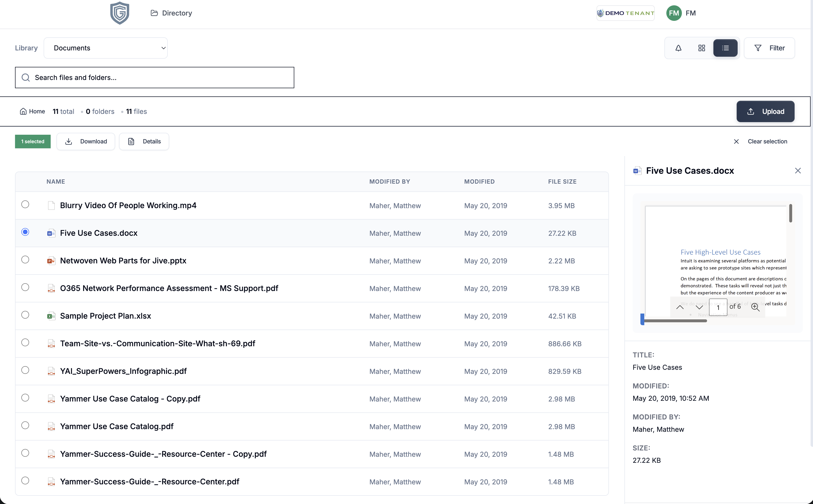Screen dimensions: 813x504
Task: Select the Netwoven Web Parts for Jive.pptx radio
Action: point(25,260)
